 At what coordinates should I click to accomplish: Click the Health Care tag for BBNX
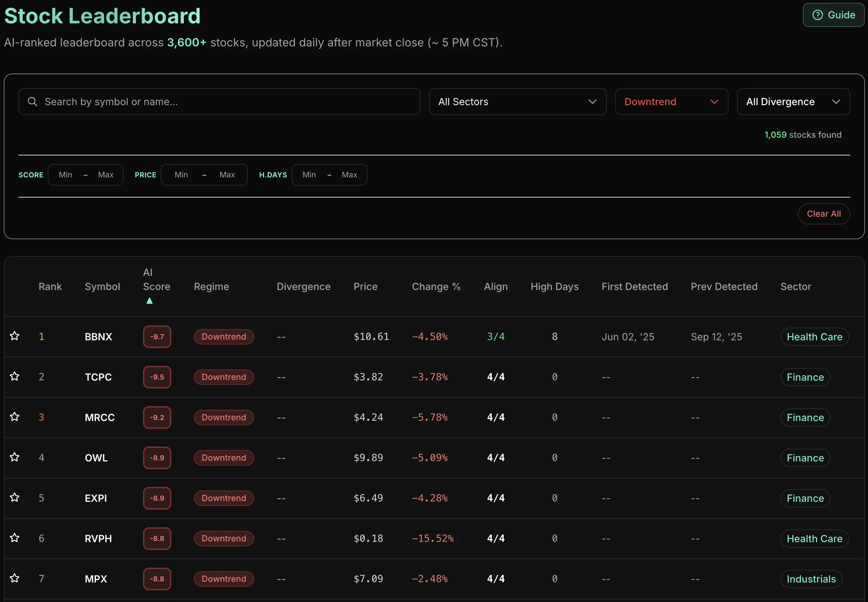pyautogui.click(x=815, y=336)
